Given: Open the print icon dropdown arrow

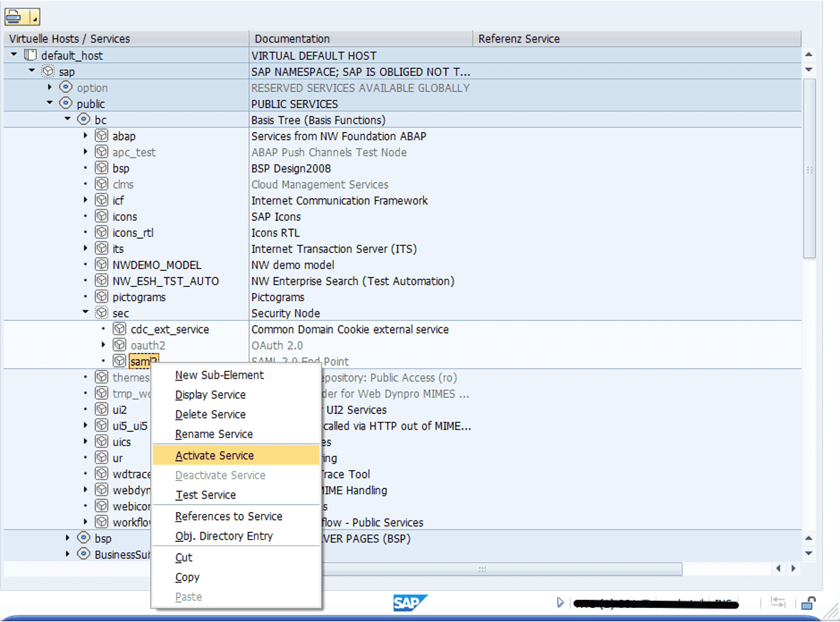Looking at the screenshot, I should coord(34,18).
